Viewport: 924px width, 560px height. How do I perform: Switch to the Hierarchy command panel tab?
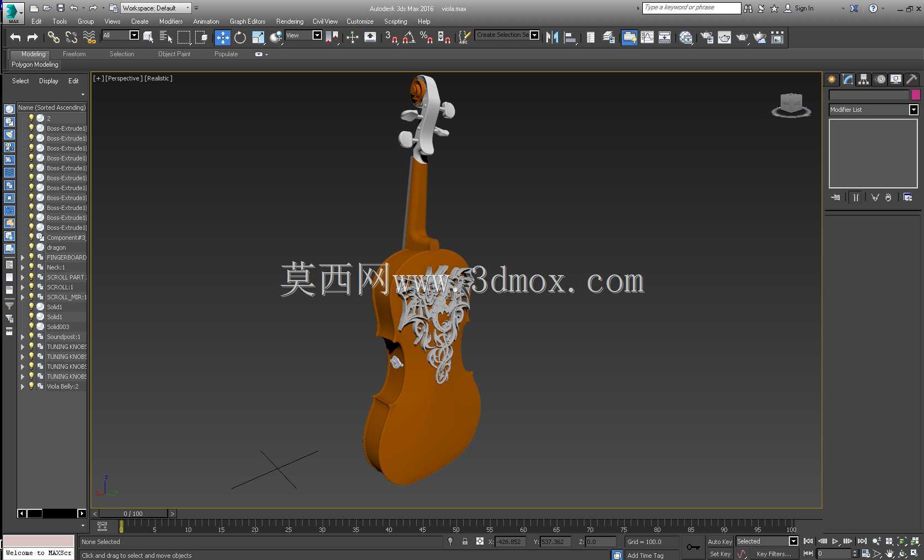pos(864,79)
